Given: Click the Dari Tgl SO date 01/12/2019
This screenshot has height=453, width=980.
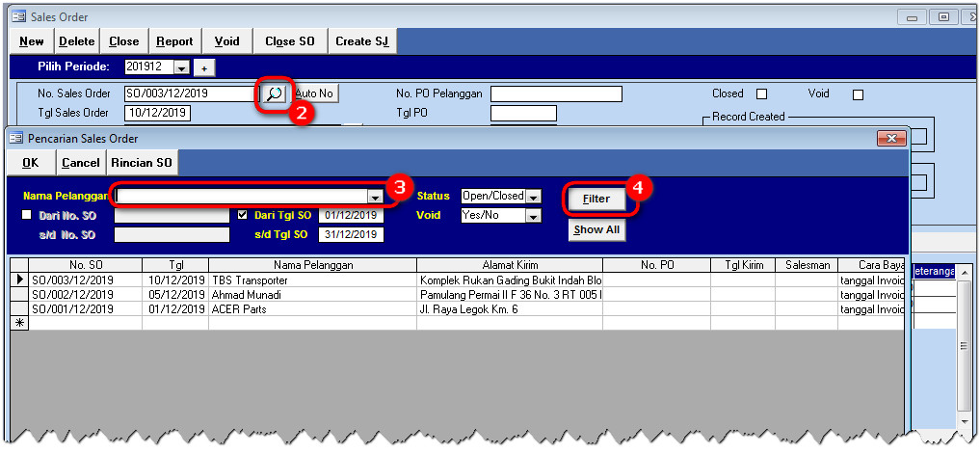Looking at the screenshot, I should (x=351, y=216).
